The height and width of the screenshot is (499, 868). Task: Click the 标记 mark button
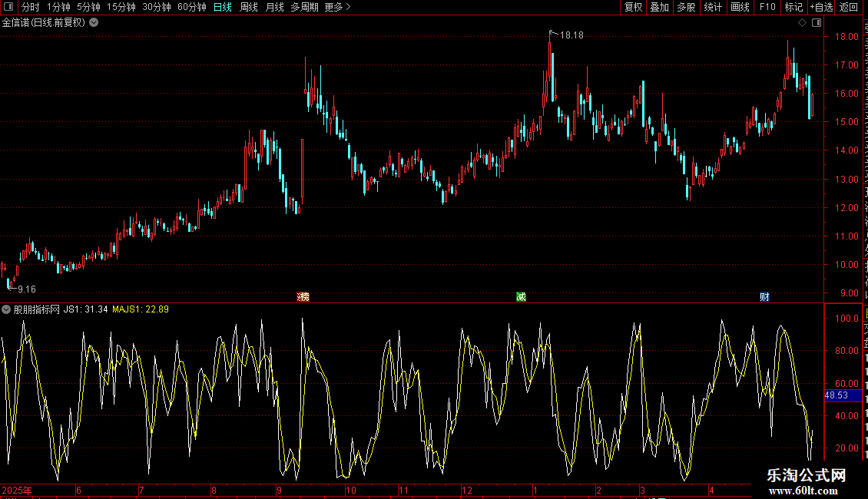coord(793,7)
